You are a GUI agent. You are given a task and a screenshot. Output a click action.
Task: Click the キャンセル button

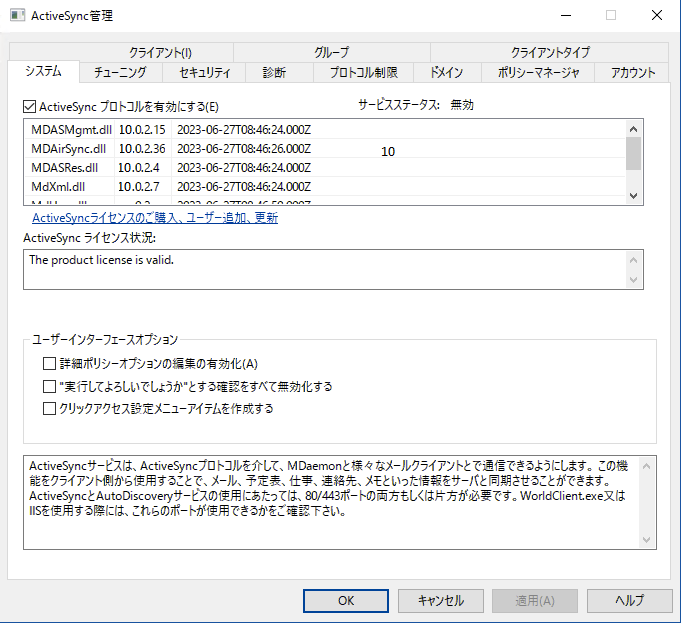click(441, 601)
